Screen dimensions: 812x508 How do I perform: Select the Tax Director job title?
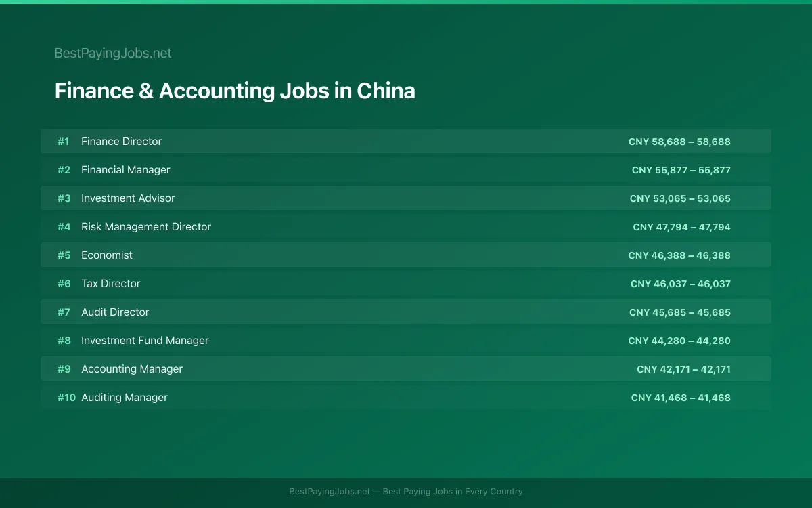coord(111,283)
